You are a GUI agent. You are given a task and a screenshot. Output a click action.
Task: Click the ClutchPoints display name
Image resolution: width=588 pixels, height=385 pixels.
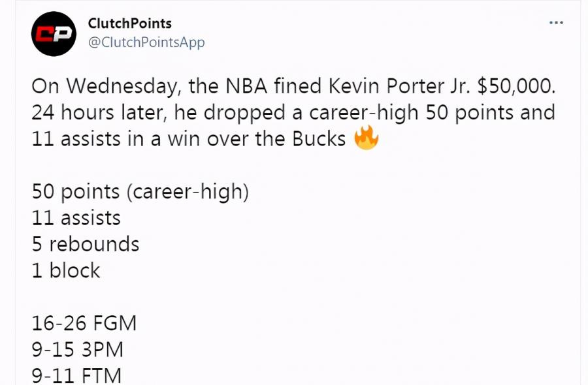pyautogui.click(x=130, y=23)
